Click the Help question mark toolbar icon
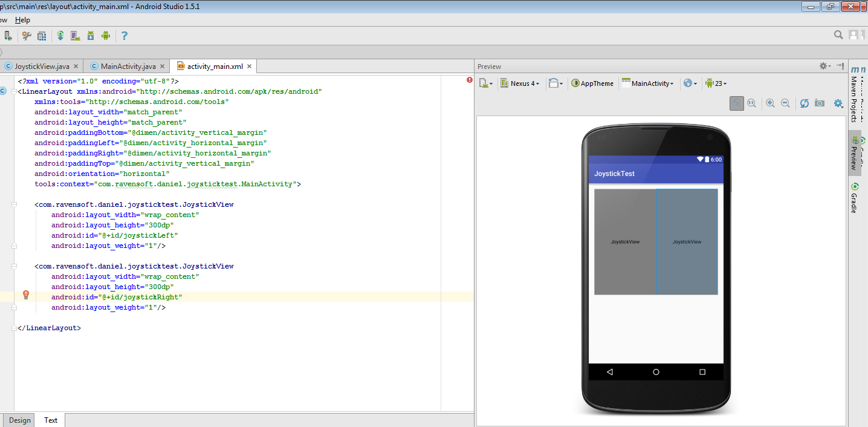868x427 pixels. [x=125, y=36]
